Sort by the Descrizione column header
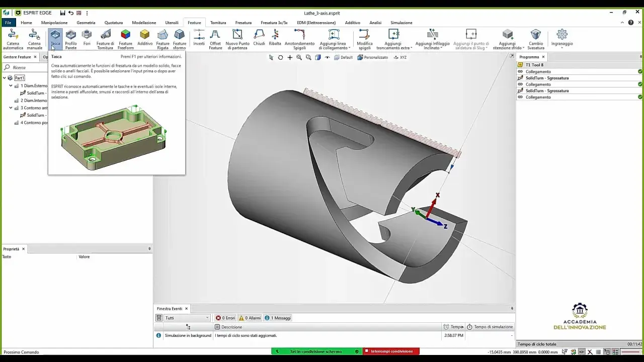644x362 pixels. pyautogui.click(x=327, y=327)
